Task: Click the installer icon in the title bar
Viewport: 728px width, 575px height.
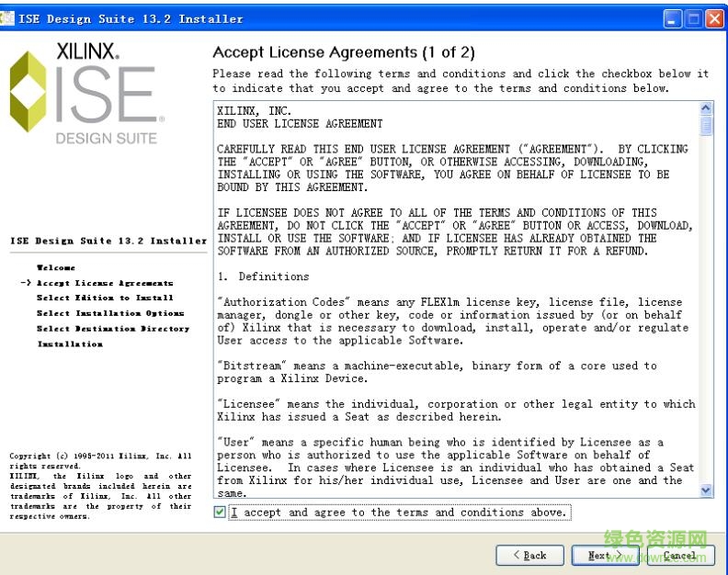Action: coord(7,18)
